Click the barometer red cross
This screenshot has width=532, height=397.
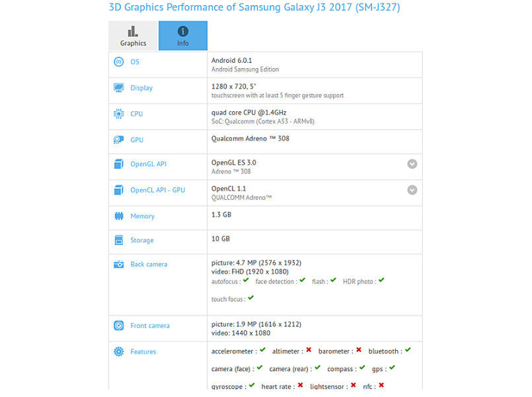click(359, 350)
